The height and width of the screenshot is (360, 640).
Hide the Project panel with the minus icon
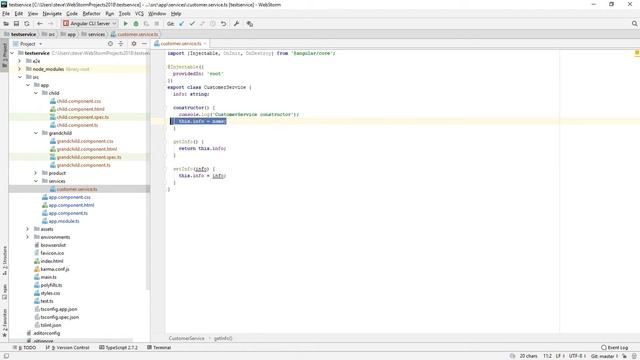pos(144,44)
